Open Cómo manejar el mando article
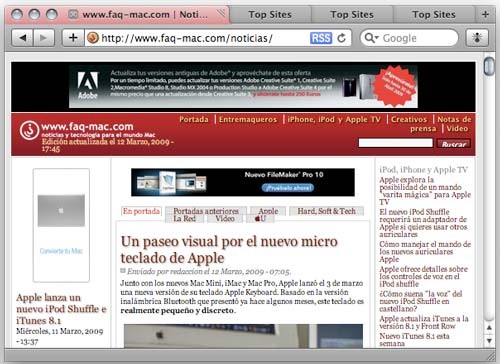 (425, 252)
